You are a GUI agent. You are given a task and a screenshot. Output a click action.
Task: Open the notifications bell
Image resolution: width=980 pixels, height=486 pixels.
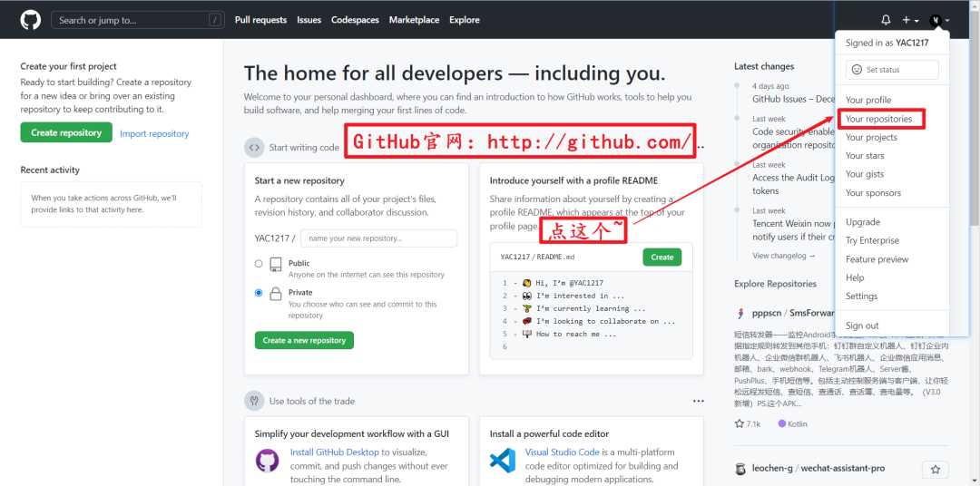point(886,20)
